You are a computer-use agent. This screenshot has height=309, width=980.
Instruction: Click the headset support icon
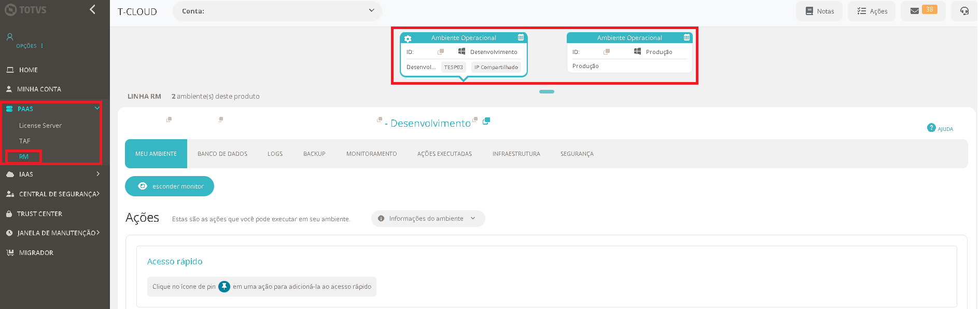[x=964, y=11]
